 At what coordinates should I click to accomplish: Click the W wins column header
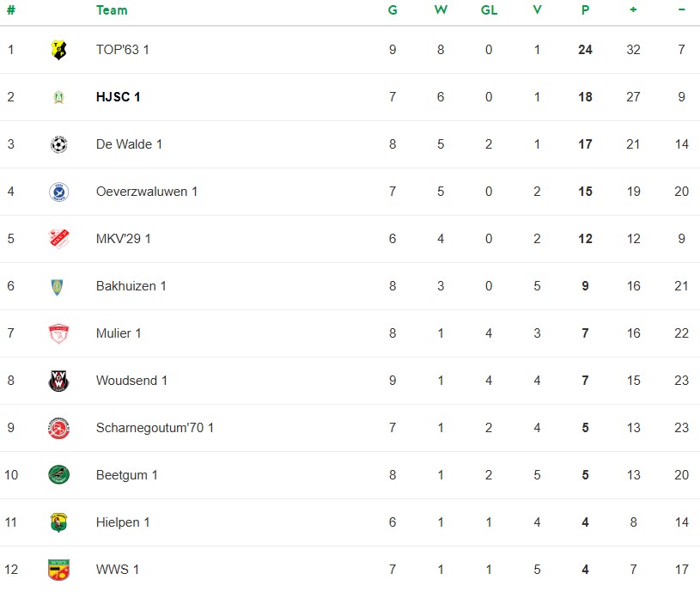click(441, 10)
